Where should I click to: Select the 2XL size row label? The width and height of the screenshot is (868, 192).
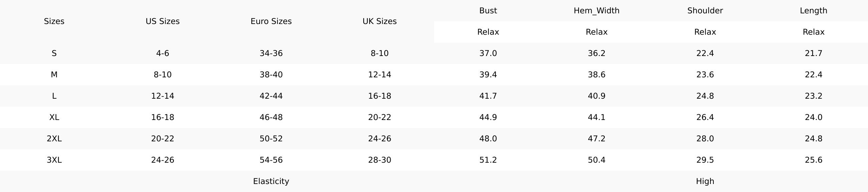click(x=54, y=139)
